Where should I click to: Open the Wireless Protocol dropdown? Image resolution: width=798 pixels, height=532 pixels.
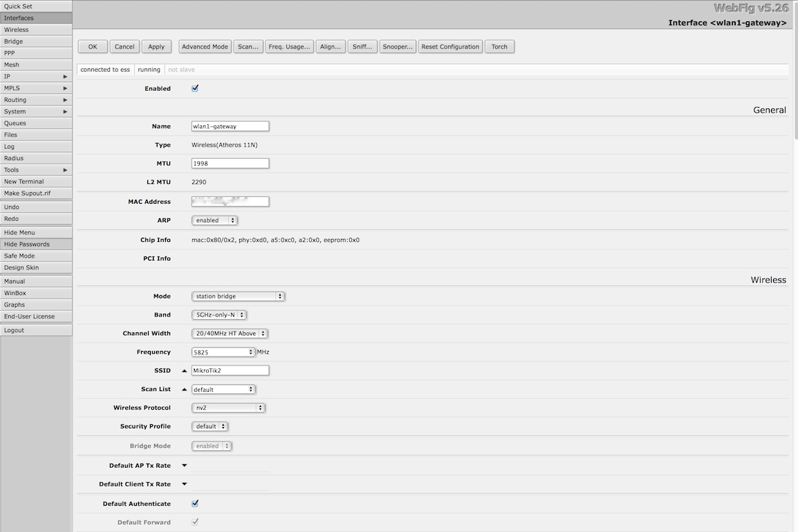[228, 408]
